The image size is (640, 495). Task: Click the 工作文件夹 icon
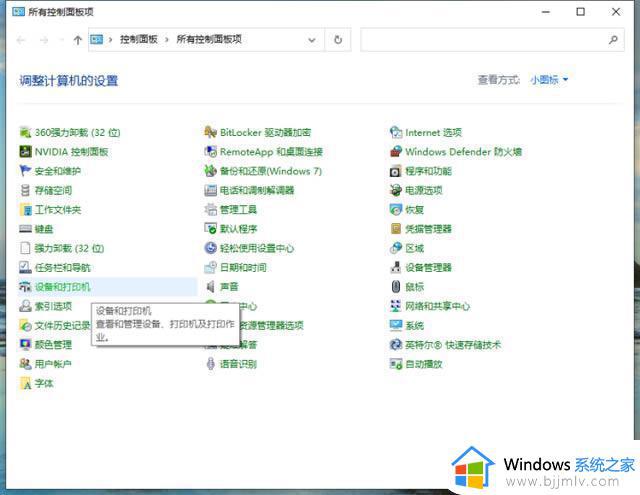click(25, 209)
